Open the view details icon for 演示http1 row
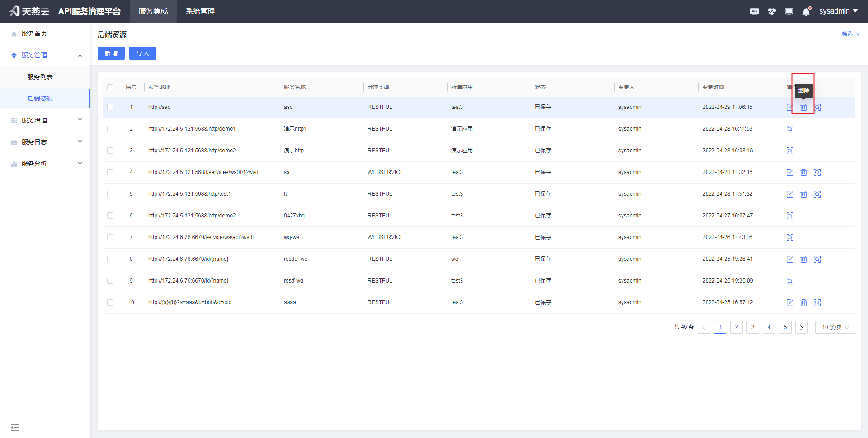Image resolution: width=868 pixels, height=438 pixels. [790, 129]
